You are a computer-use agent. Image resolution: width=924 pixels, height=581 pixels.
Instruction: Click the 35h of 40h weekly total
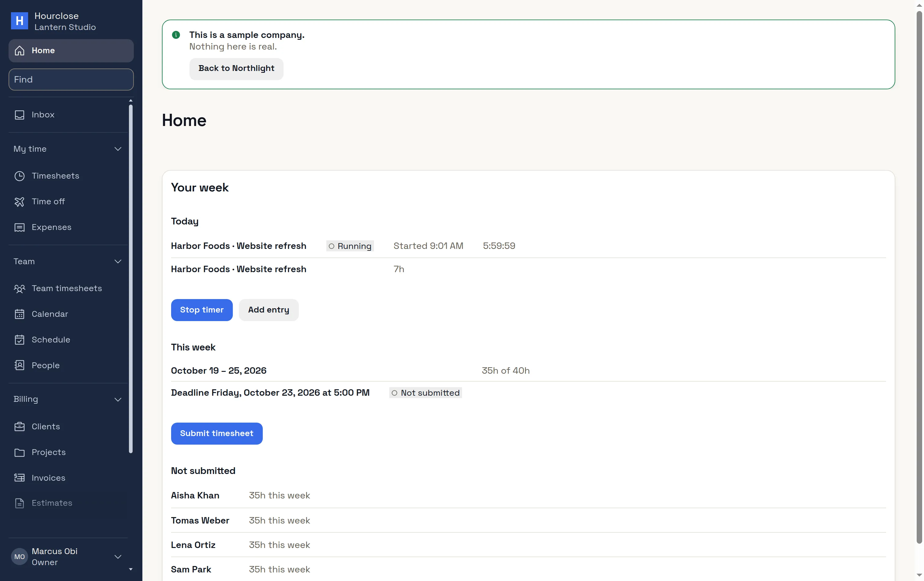505,371
